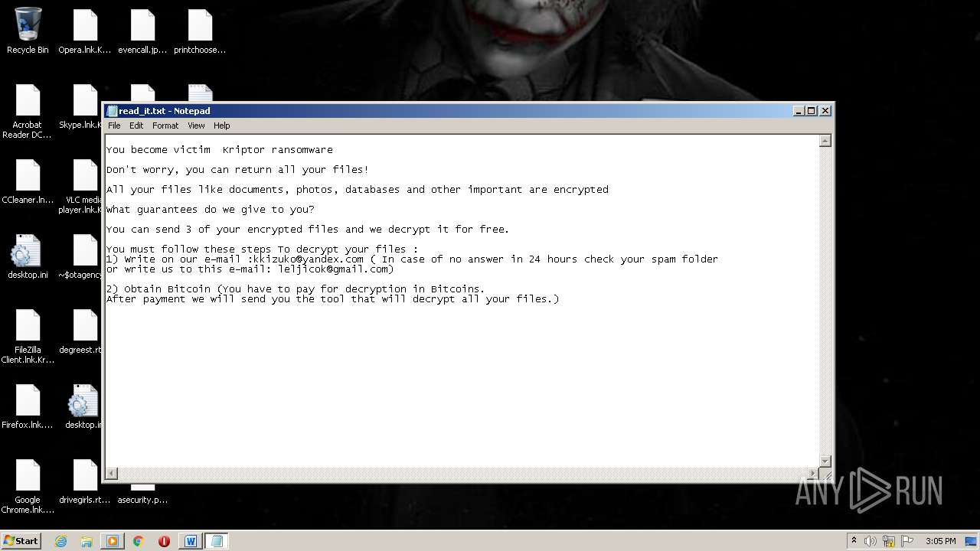Launch Google Chrome from the taskbar
The width and height of the screenshot is (980, 551).
138,541
